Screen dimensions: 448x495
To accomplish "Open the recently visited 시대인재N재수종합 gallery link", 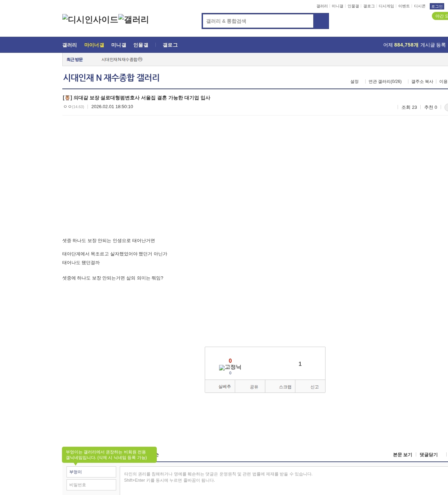I will (122, 59).
